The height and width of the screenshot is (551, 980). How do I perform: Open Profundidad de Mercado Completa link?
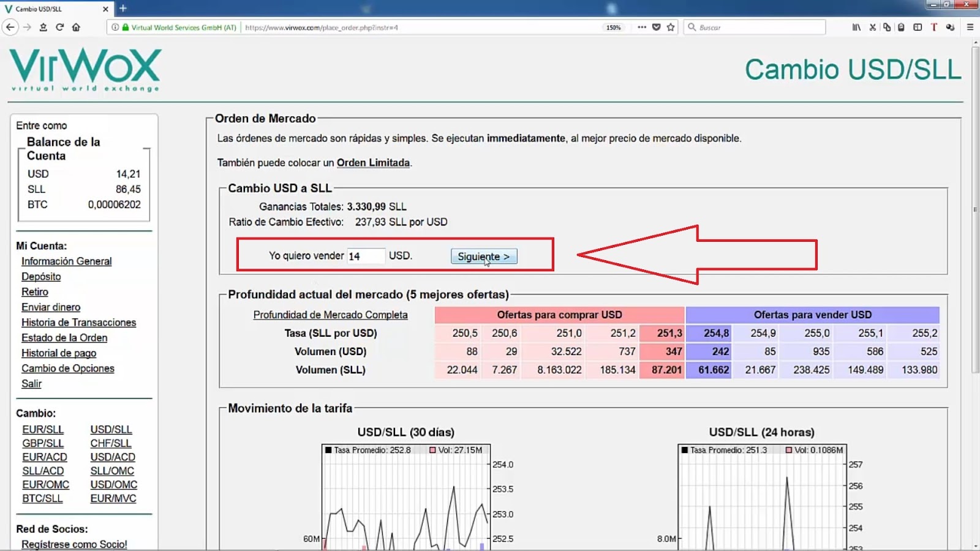pos(330,315)
